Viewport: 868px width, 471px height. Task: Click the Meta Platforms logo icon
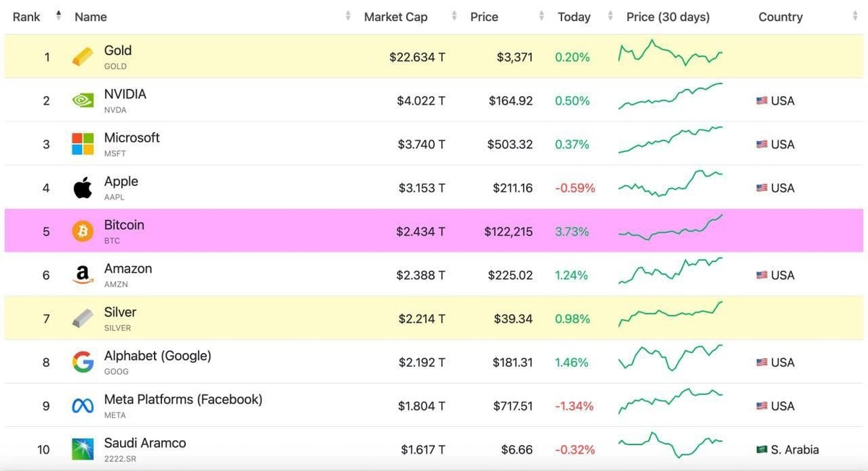[82, 406]
